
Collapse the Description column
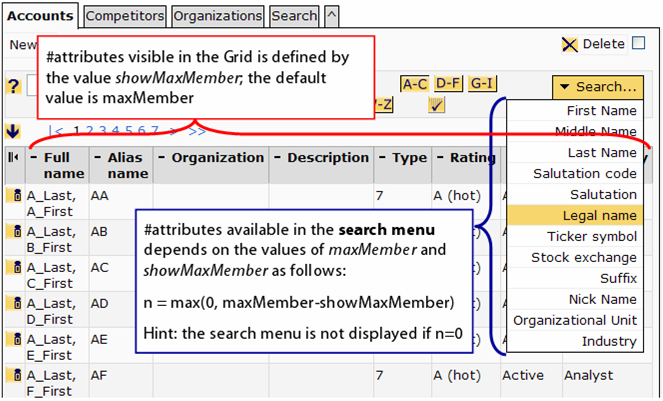(277, 157)
